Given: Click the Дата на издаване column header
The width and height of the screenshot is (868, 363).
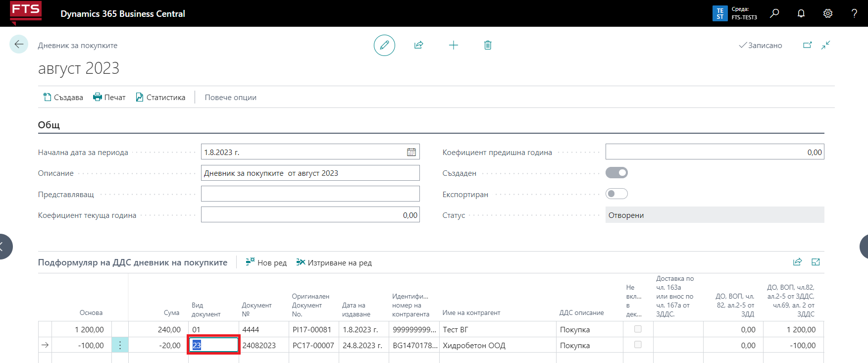Looking at the screenshot, I should [356, 310].
